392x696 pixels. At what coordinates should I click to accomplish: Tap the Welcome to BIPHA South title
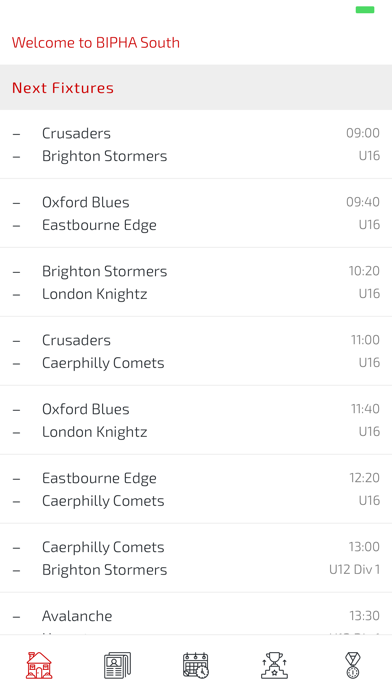point(95,43)
